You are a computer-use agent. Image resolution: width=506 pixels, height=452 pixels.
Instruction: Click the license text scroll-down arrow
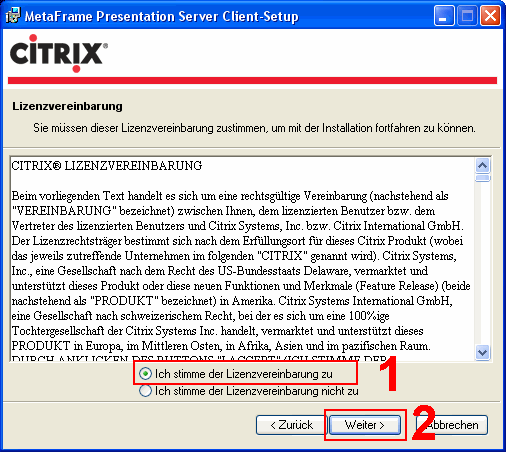[x=483, y=352]
